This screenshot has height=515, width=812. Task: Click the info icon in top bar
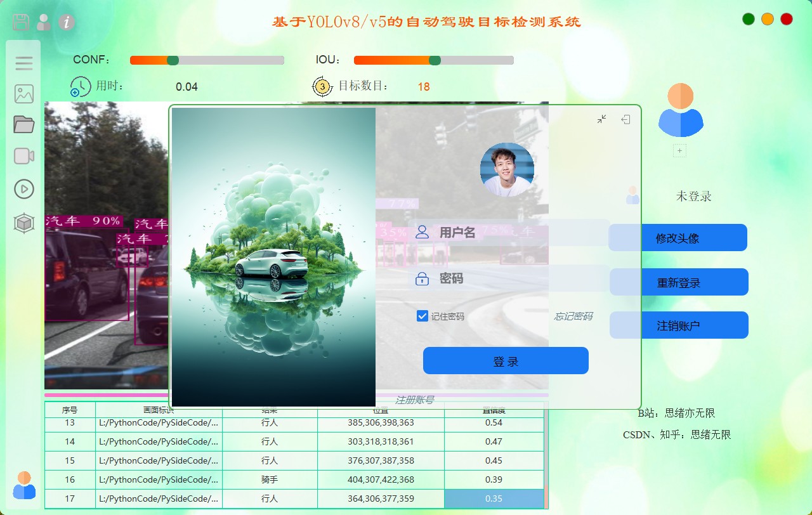coord(67,22)
